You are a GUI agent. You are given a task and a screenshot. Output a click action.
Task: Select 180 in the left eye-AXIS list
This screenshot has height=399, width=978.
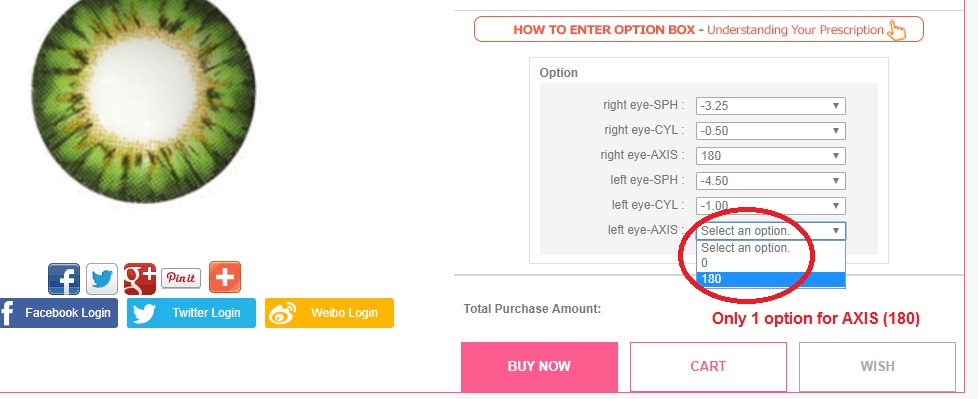click(x=770, y=279)
